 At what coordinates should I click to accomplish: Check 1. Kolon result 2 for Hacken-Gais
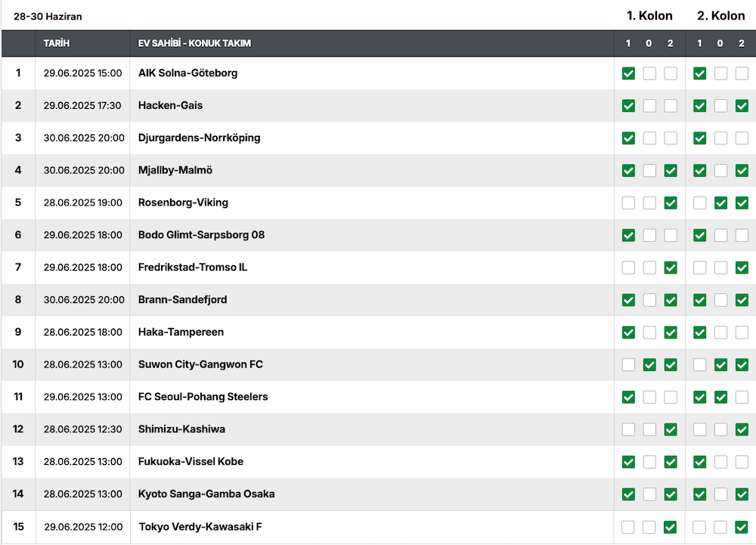[671, 106]
